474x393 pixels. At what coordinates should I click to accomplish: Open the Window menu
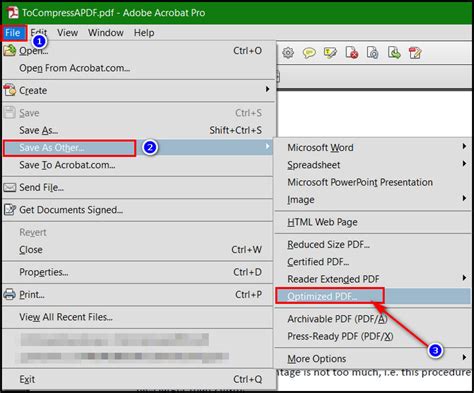(x=106, y=33)
